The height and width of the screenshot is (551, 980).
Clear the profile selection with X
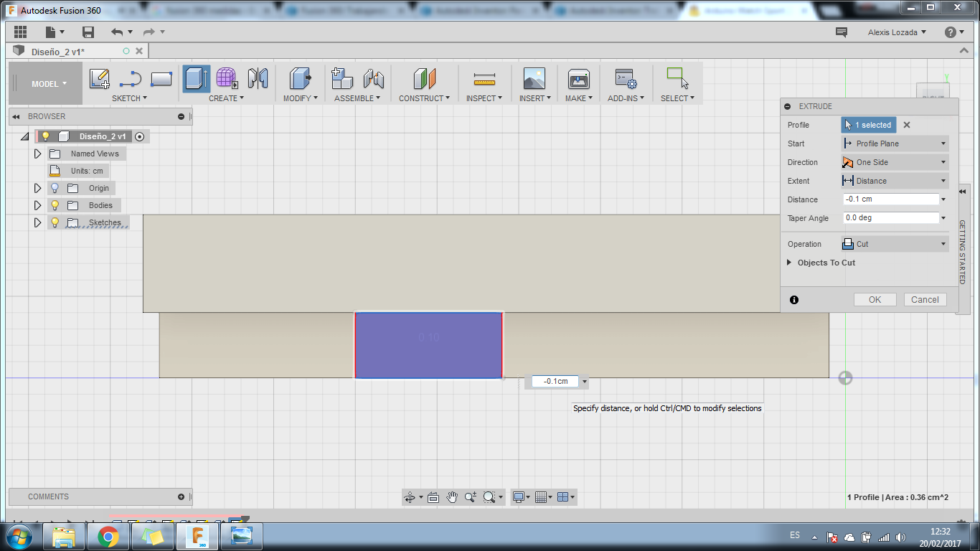point(907,125)
